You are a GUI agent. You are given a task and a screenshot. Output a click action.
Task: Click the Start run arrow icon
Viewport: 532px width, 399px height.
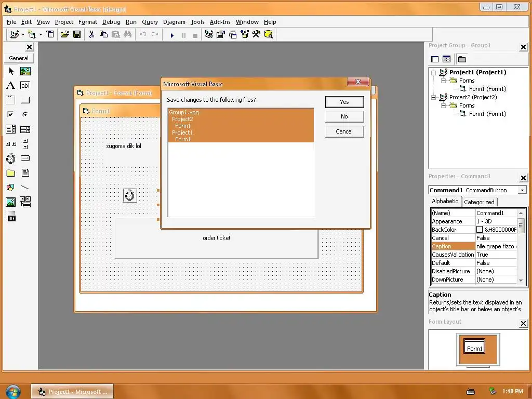click(x=172, y=35)
